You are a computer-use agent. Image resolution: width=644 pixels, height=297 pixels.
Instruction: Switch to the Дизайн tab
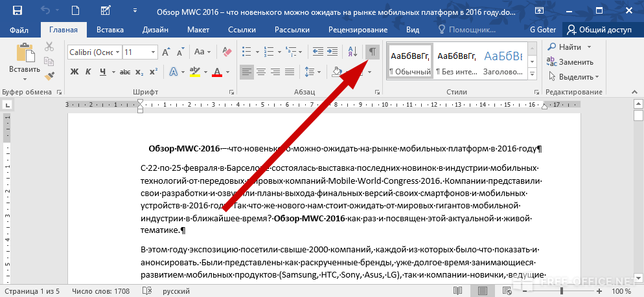tap(155, 30)
